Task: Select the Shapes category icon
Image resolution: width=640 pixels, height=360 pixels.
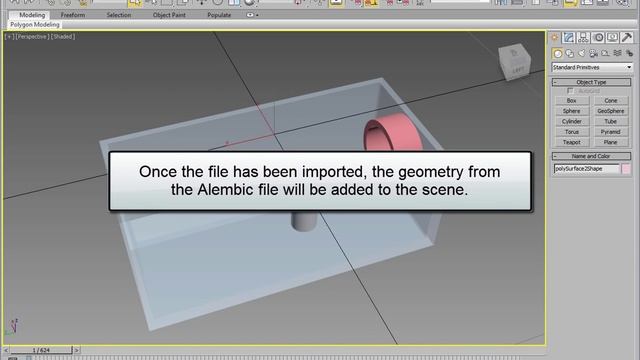Action: coord(570,53)
